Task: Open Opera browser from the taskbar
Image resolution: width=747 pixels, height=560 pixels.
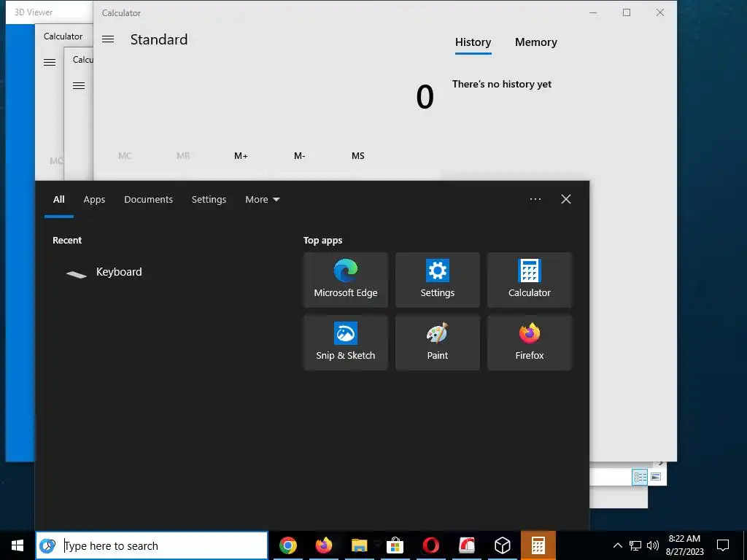Action: click(x=430, y=545)
